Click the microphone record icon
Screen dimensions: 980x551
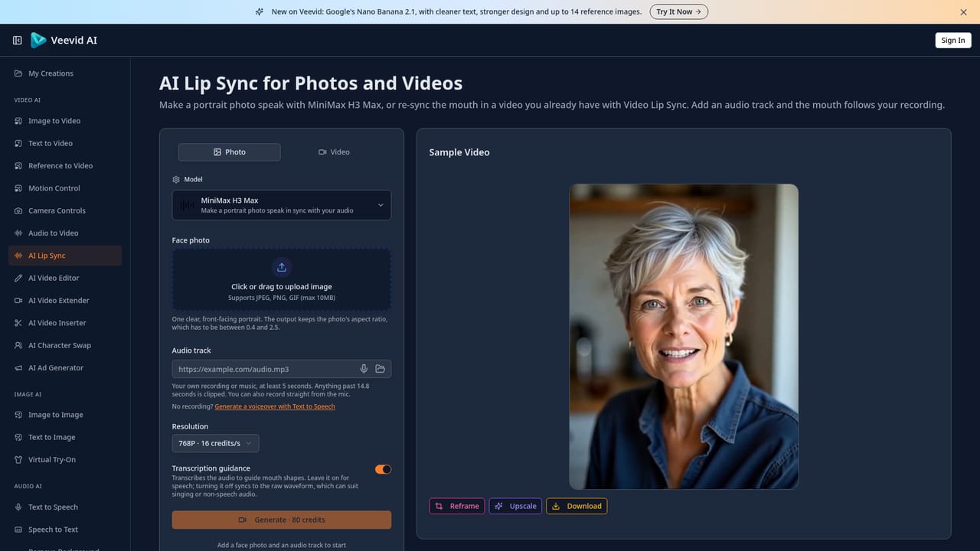click(364, 369)
